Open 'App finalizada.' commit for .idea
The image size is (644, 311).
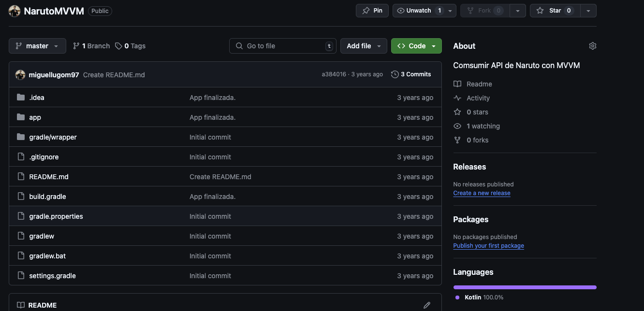212,98
